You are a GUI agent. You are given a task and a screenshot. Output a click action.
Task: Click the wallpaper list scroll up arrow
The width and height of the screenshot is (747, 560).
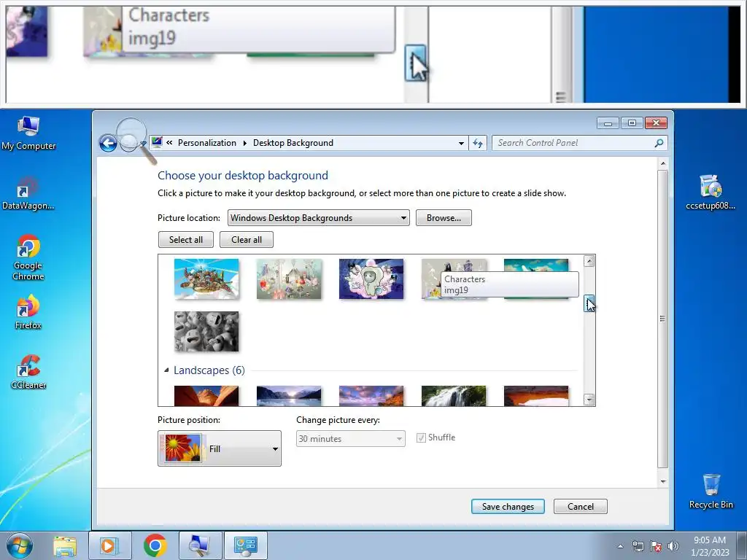(x=589, y=261)
